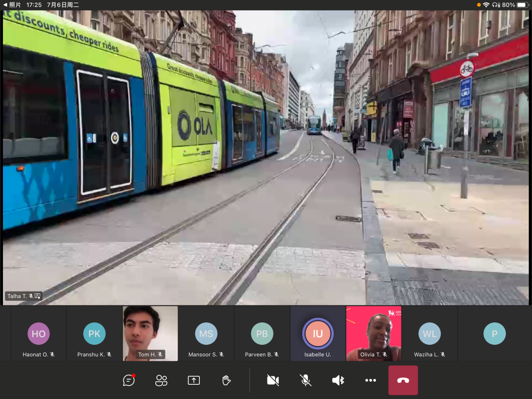Tap the share content icon
Viewport: 532px width, 399px height.
click(x=194, y=381)
